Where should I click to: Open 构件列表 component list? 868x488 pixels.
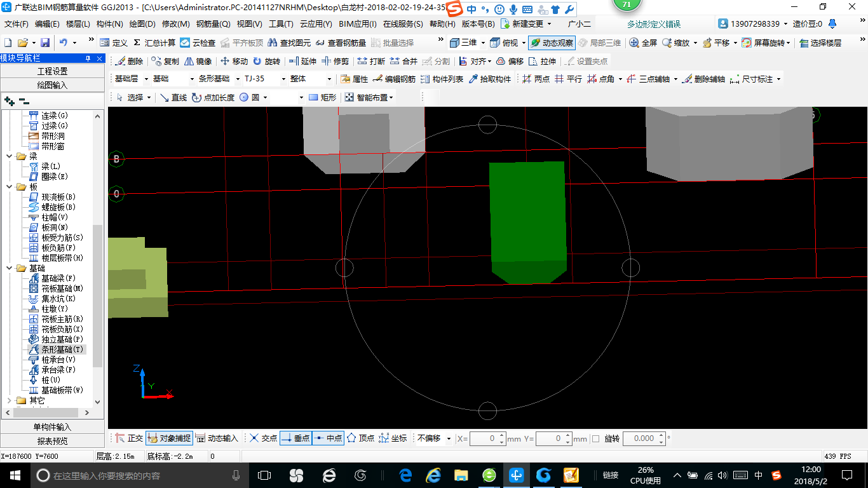tap(442, 79)
